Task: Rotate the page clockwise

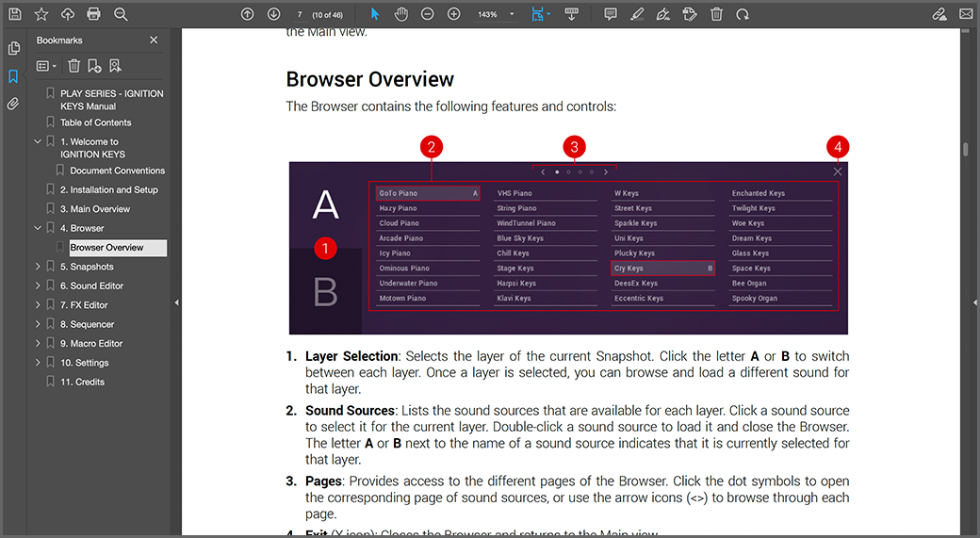Action: click(743, 14)
